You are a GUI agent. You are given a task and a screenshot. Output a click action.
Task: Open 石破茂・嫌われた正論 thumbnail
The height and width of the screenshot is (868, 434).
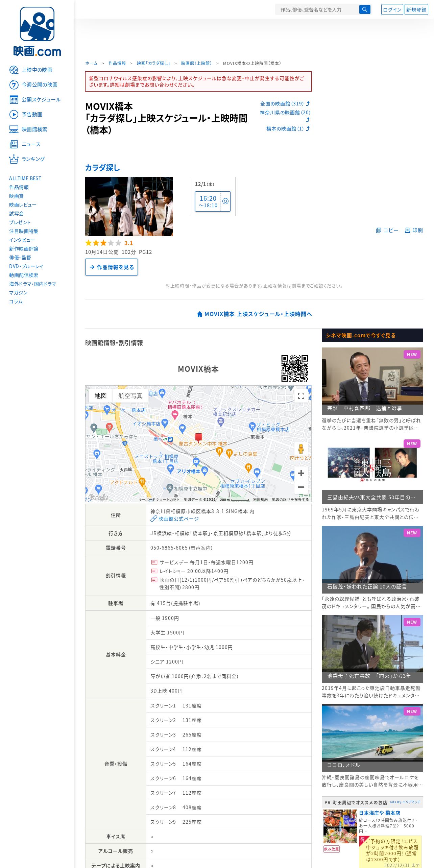click(372, 559)
